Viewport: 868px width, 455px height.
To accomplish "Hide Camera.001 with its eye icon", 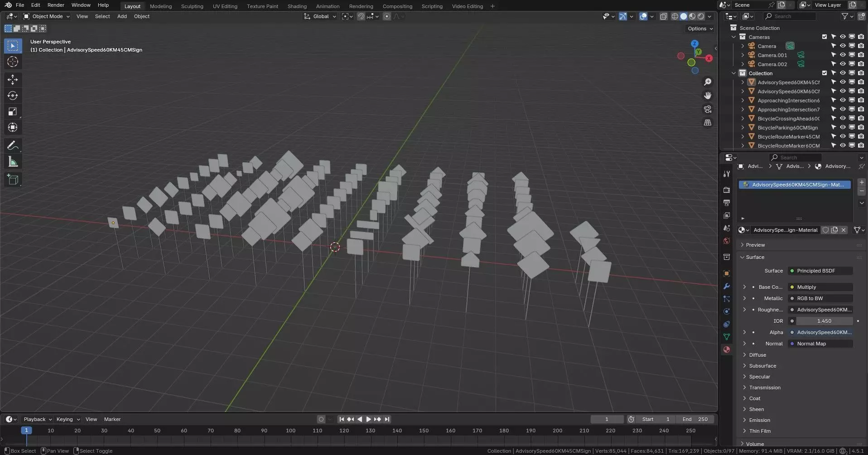I will click(843, 55).
